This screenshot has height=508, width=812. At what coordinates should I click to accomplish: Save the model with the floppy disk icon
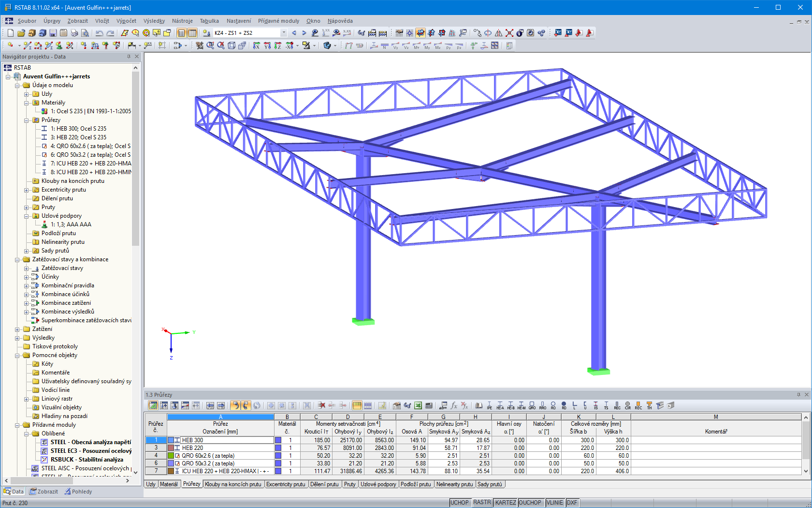pos(53,33)
